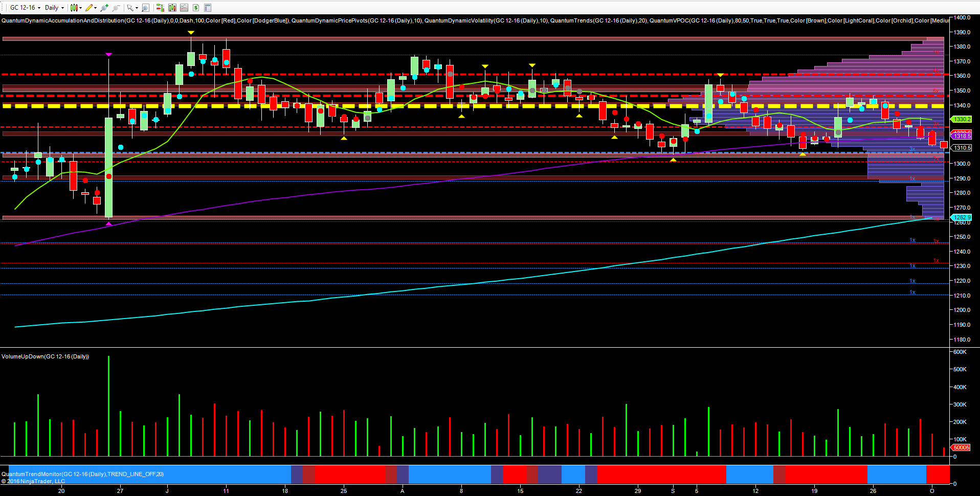Open the Data Box magnifier-document icon
This screenshot has height=496, width=980.
click(145, 8)
